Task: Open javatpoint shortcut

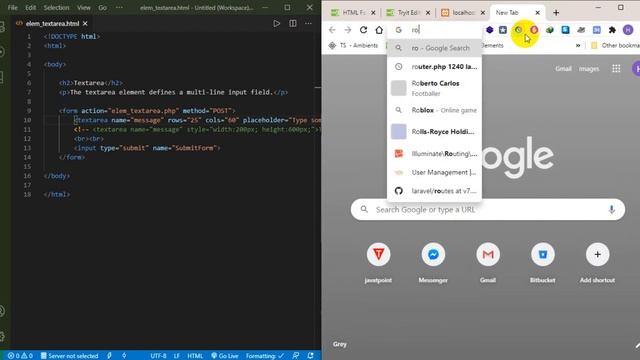Action: tap(378, 262)
